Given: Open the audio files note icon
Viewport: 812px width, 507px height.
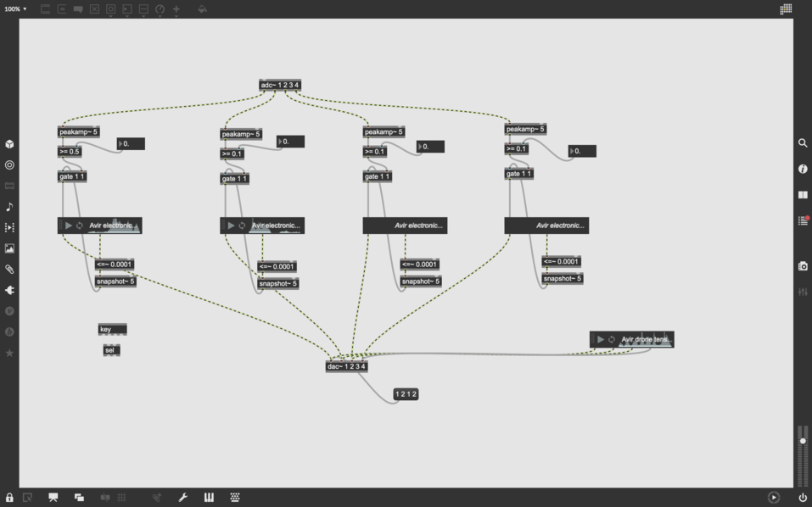Looking at the screenshot, I should tap(9, 207).
